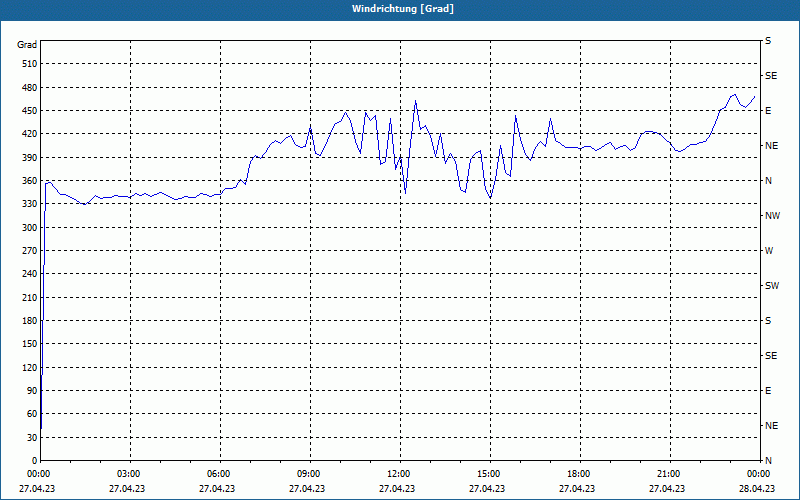800x500 pixels.
Task: Click the SW compass direction label
Action: click(x=772, y=286)
